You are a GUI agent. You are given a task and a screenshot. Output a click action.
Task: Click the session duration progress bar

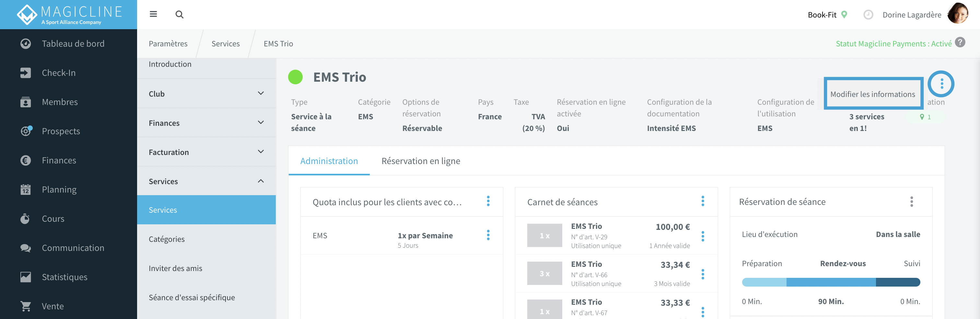coord(831,282)
